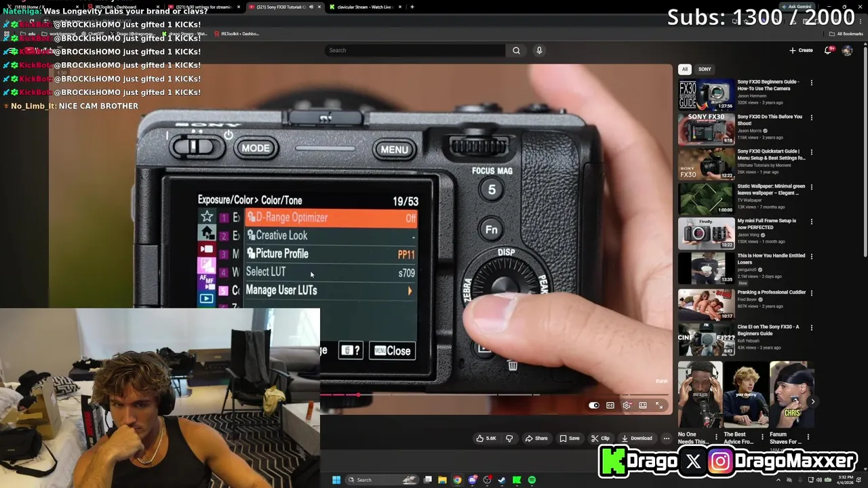Open Google Chrome from taskbar
This screenshot has width=868, height=488.
click(x=457, y=480)
